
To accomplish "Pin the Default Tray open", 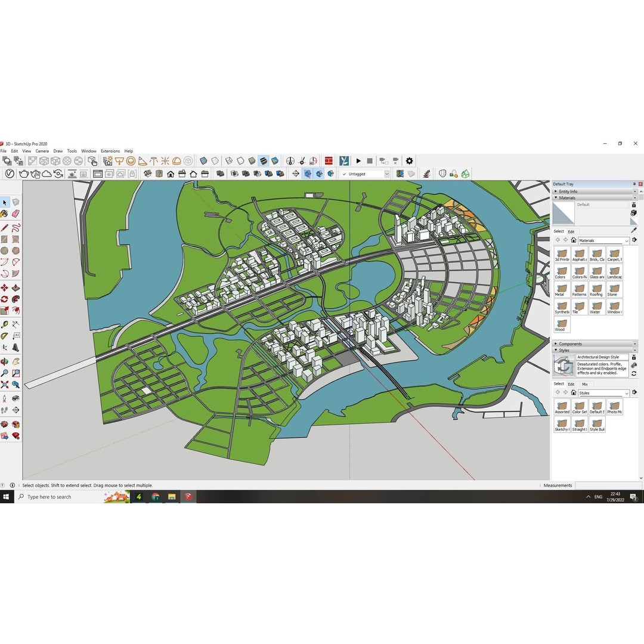I will [634, 184].
